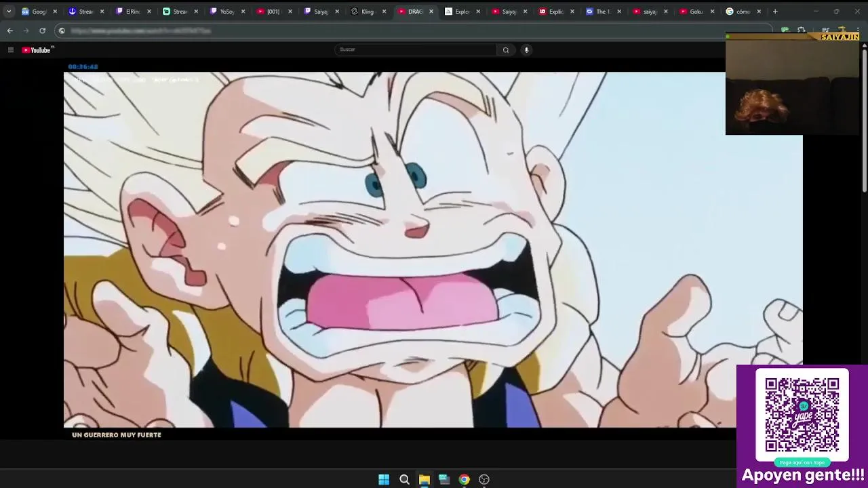This screenshot has height=488, width=868.
Task: Click the YouTube 'Buscar' search field
Action: (x=416, y=49)
